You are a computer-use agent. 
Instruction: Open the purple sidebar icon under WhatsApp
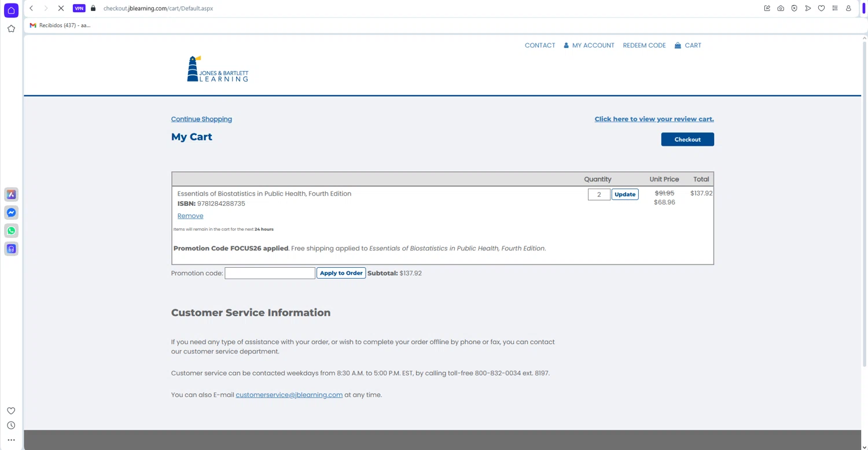click(11, 249)
